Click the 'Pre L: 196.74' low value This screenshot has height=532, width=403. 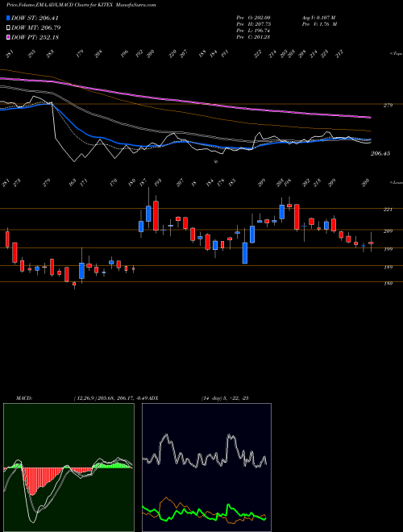pos(253,31)
